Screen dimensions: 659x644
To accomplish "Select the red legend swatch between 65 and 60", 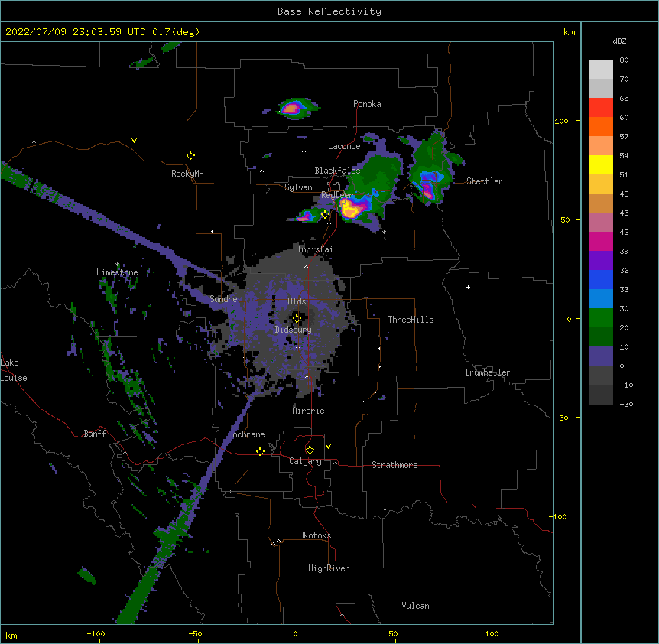I will 601,108.
